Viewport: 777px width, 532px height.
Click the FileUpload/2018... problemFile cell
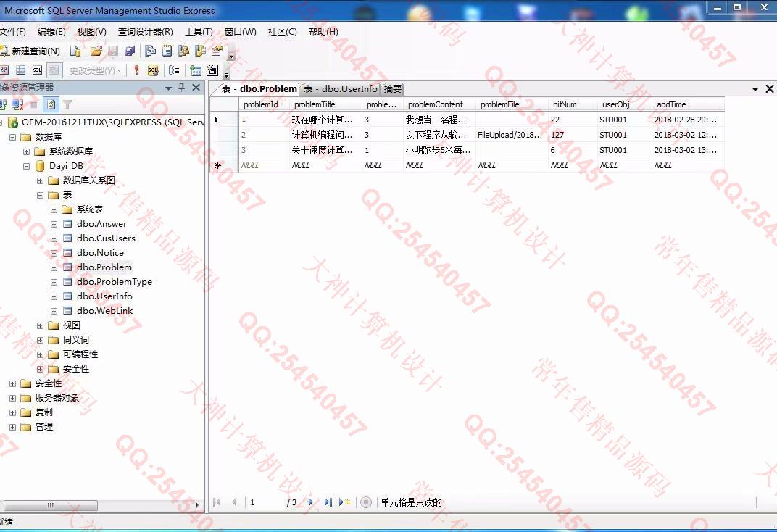(x=512, y=135)
